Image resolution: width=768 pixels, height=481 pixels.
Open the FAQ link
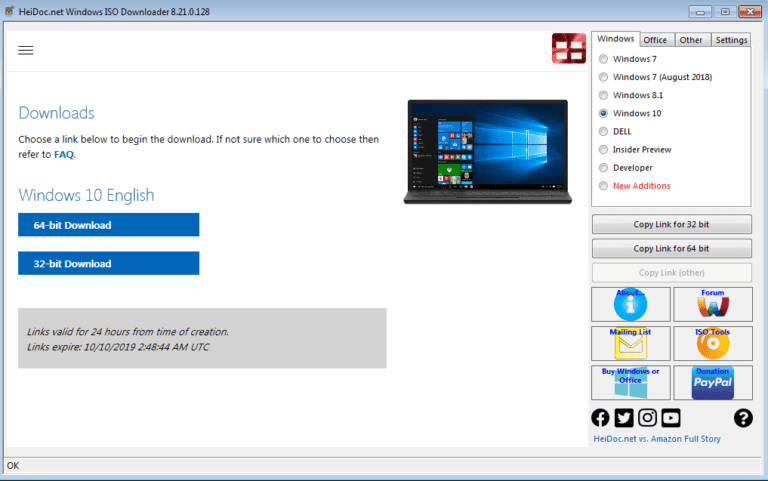(x=64, y=154)
